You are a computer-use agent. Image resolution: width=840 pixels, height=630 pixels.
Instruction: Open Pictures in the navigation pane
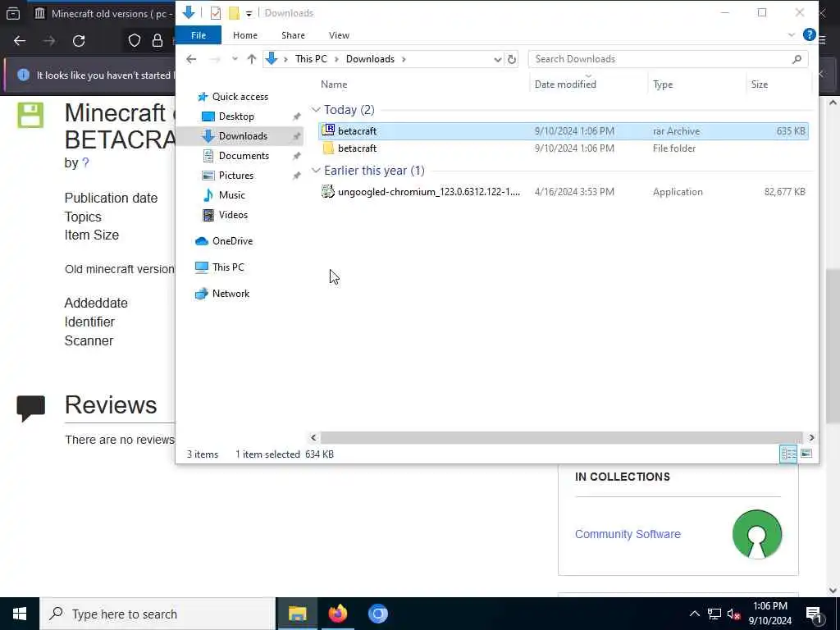coord(235,176)
